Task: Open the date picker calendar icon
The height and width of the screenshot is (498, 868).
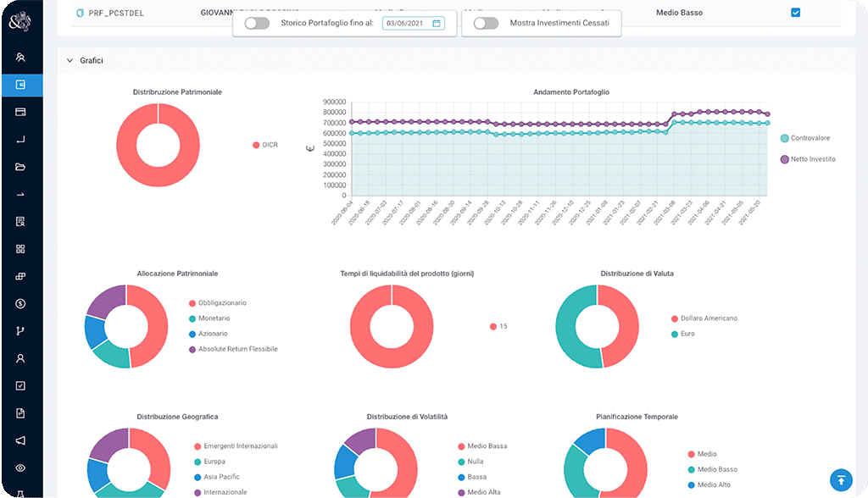Action: tap(437, 24)
